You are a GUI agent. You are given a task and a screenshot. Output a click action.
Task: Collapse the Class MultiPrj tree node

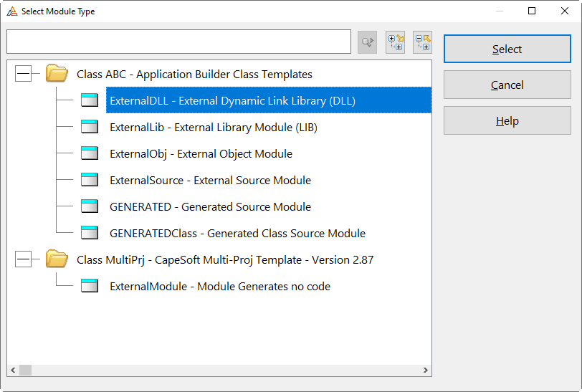[23, 259]
